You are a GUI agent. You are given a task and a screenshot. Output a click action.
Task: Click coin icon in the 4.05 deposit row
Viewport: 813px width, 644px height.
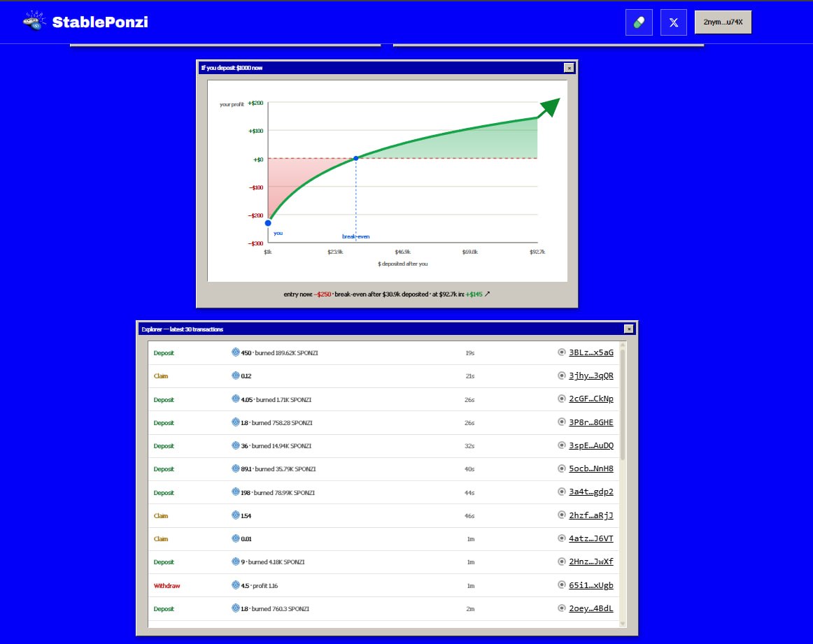(235, 399)
